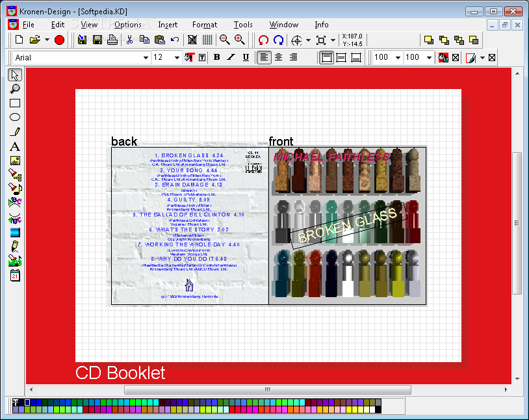529x420 pixels.
Task: Click the horizontal scrollbar right arrow
Action: [x=506, y=389]
